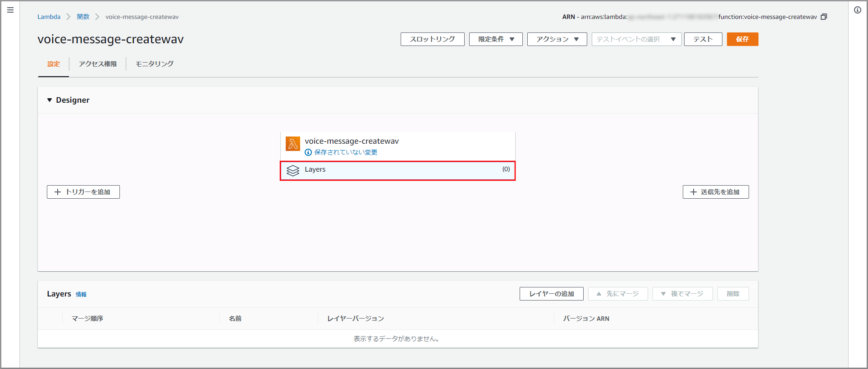Open the info panel icon at top right

pyautogui.click(x=858, y=10)
